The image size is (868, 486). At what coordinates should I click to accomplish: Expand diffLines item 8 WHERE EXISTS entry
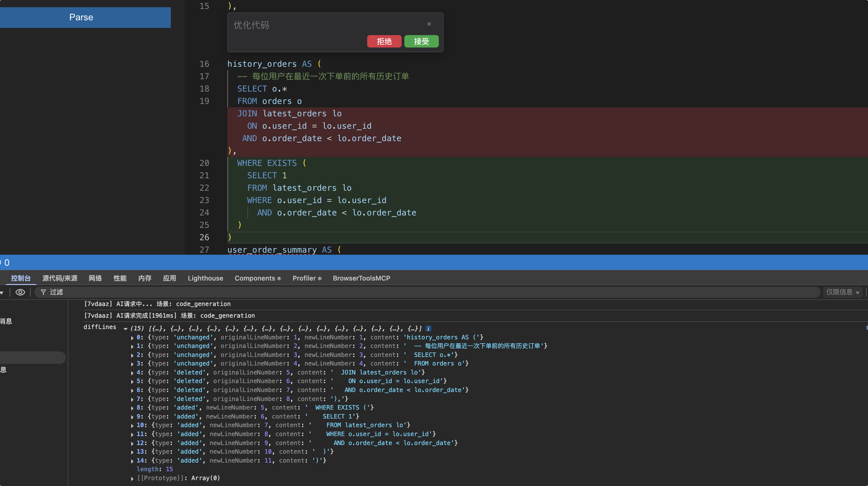click(132, 408)
